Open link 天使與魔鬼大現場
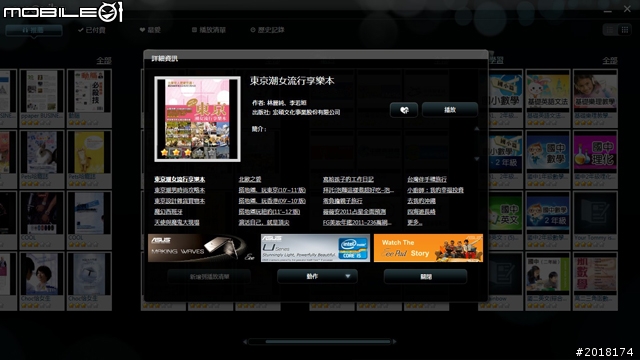This screenshot has width=640, height=360. [x=177, y=222]
